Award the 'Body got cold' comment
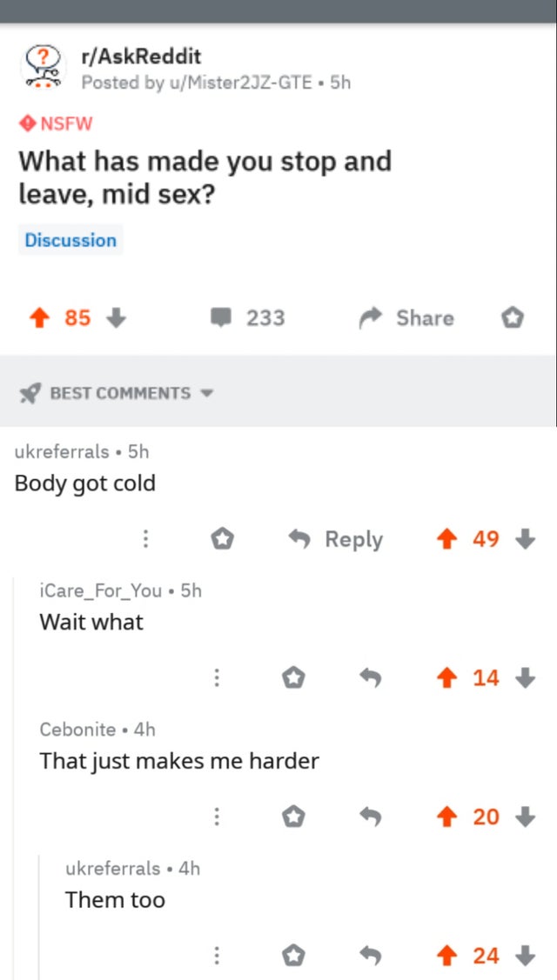 click(x=222, y=539)
